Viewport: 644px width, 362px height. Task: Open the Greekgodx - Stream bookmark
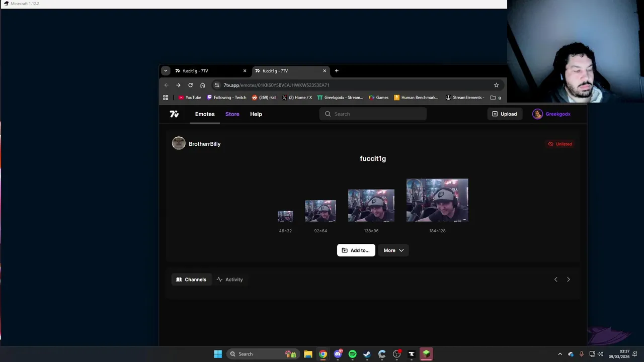coord(340,98)
